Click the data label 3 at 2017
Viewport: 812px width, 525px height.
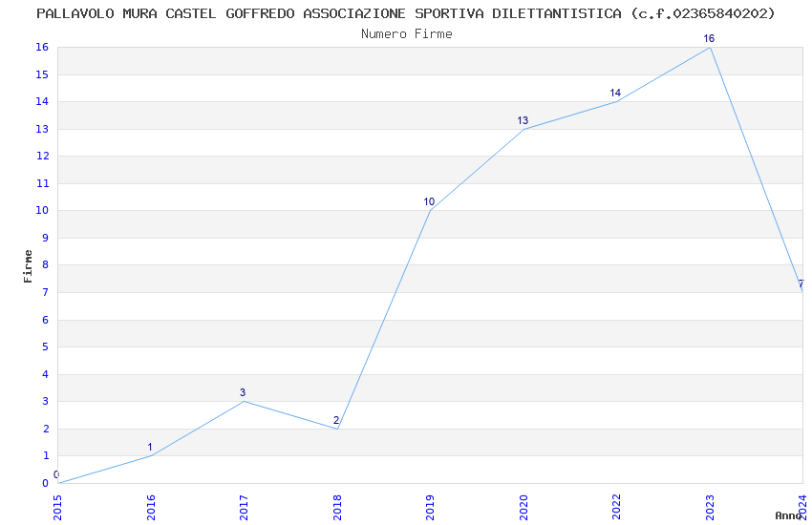tap(243, 392)
